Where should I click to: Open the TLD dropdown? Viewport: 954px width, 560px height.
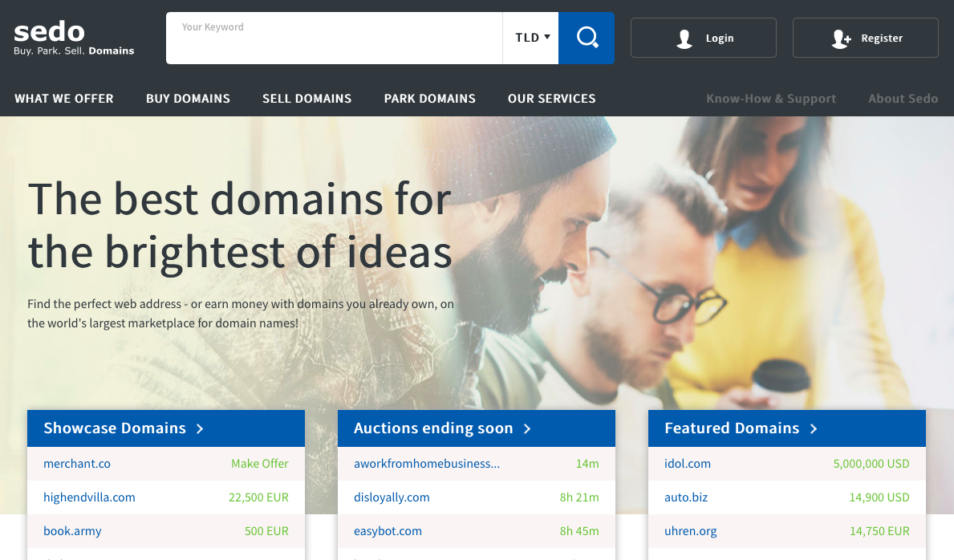pyautogui.click(x=530, y=38)
